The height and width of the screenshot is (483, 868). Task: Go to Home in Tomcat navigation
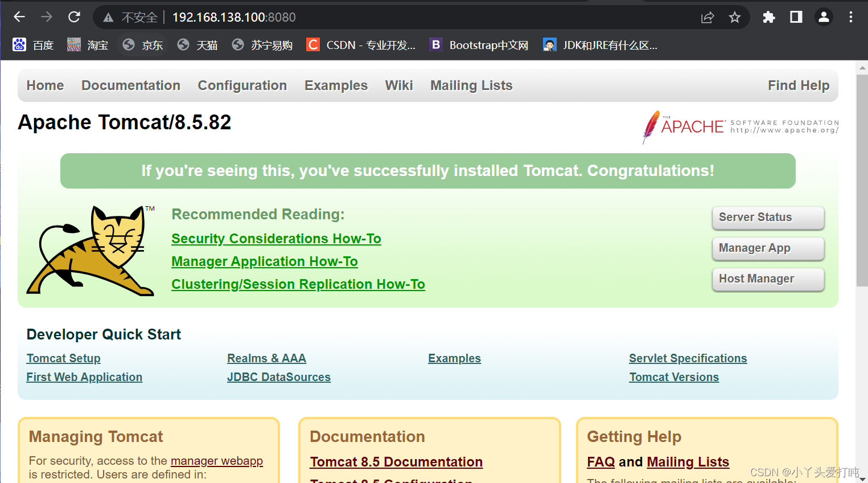pyautogui.click(x=45, y=85)
